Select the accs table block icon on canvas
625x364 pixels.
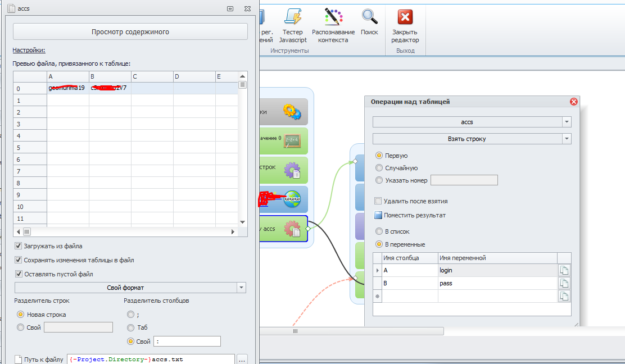[292, 229]
